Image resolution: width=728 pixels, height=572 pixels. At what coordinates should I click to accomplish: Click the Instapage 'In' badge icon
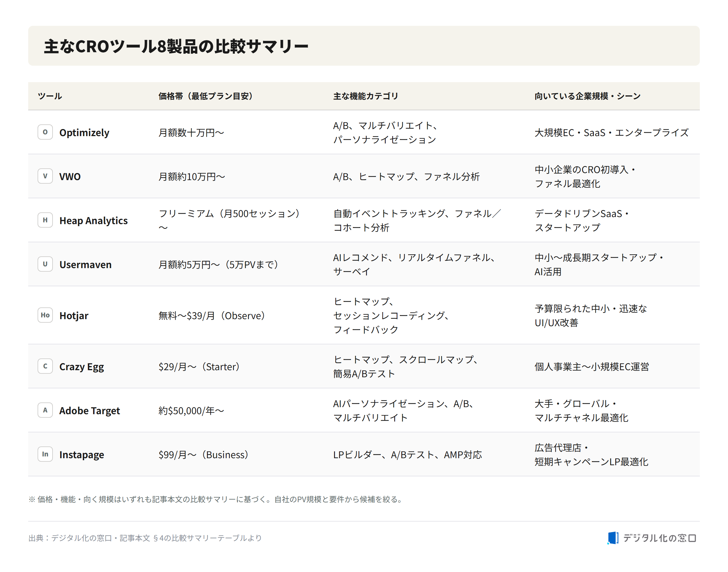(x=45, y=454)
